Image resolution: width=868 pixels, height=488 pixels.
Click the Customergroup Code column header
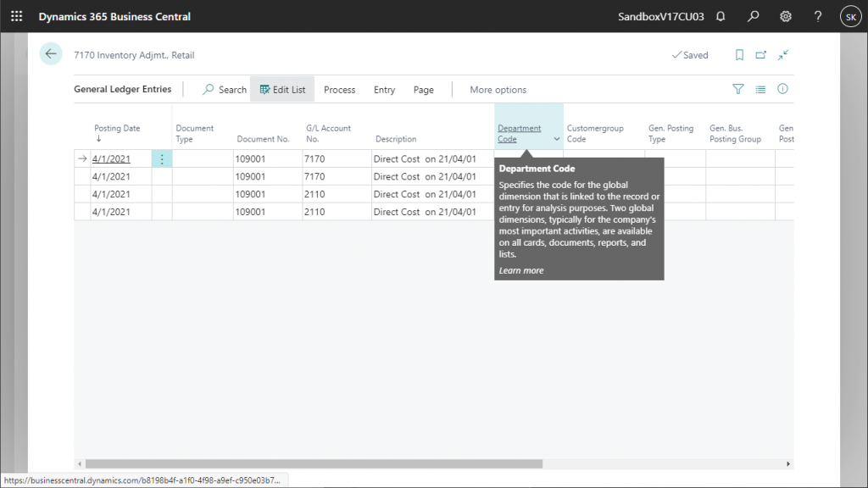pyautogui.click(x=595, y=133)
